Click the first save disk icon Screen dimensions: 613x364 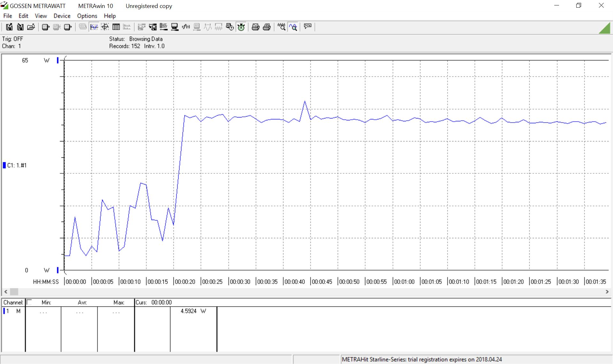pyautogui.click(x=9, y=27)
